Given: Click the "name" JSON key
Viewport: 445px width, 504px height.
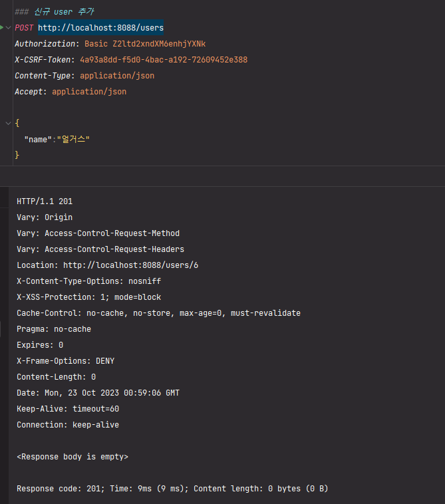Looking at the screenshot, I should point(38,140).
